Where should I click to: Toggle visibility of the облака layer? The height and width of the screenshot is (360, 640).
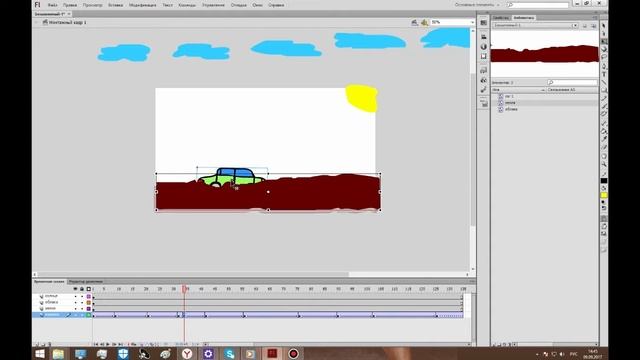point(75,302)
